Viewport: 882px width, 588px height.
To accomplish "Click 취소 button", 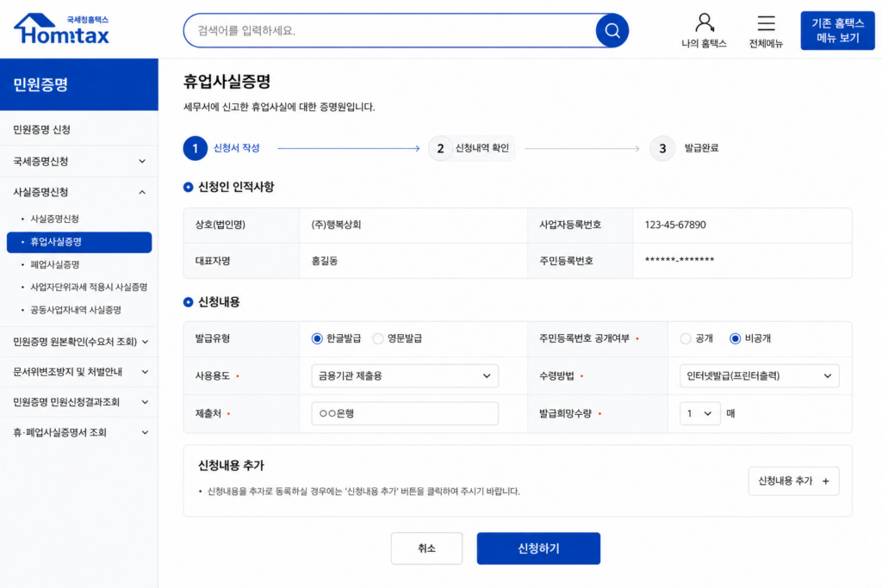I will pyautogui.click(x=426, y=548).
